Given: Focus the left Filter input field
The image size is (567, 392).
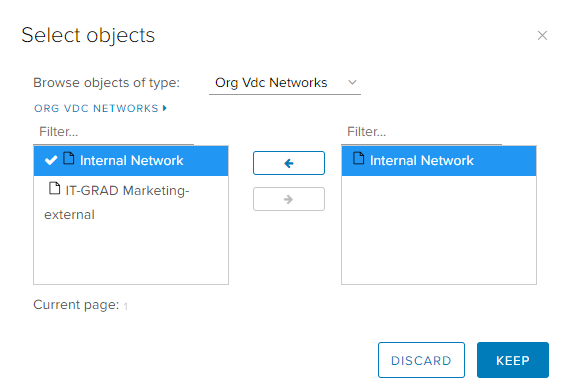Looking at the screenshot, I should click(114, 132).
